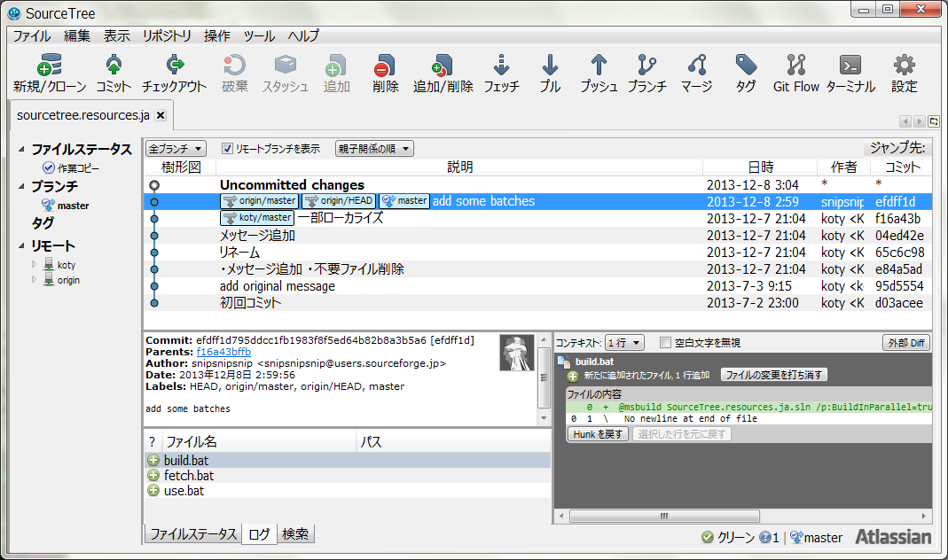This screenshot has height=560, width=948.
Task: Create a branch with ブランチ icon
Action: click(x=646, y=66)
